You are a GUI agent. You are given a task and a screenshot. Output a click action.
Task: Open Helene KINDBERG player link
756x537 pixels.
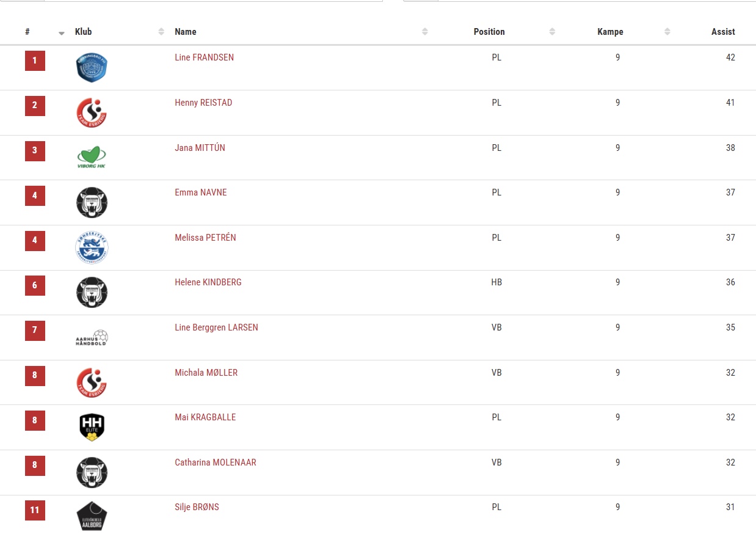pos(208,282)
